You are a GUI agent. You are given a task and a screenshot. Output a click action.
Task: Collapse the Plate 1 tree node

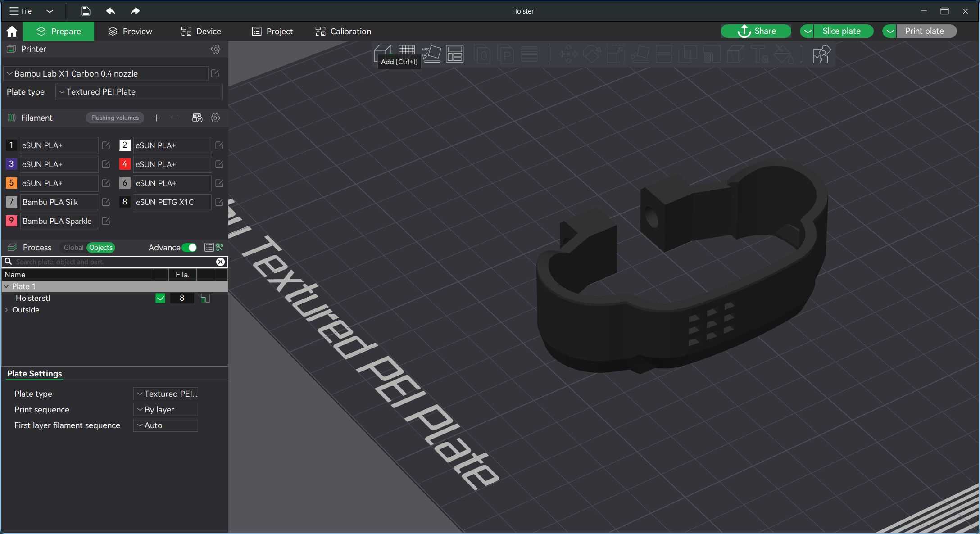pyautogui.click(x=6, y=286)
